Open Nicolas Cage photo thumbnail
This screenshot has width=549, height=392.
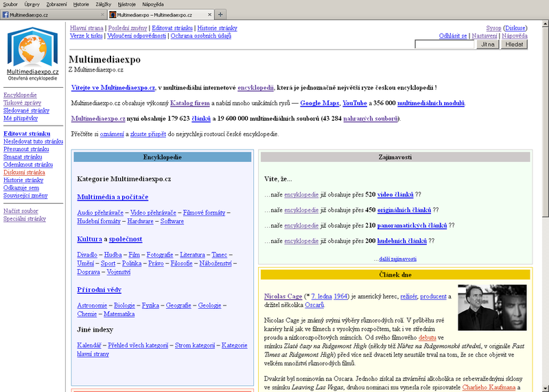click(x=492, y=308)
